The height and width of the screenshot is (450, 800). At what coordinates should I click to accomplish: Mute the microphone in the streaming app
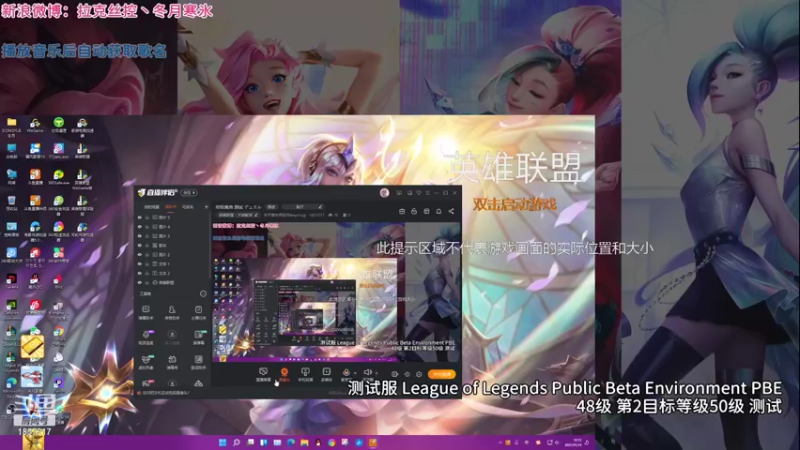(x=346, y=372)
